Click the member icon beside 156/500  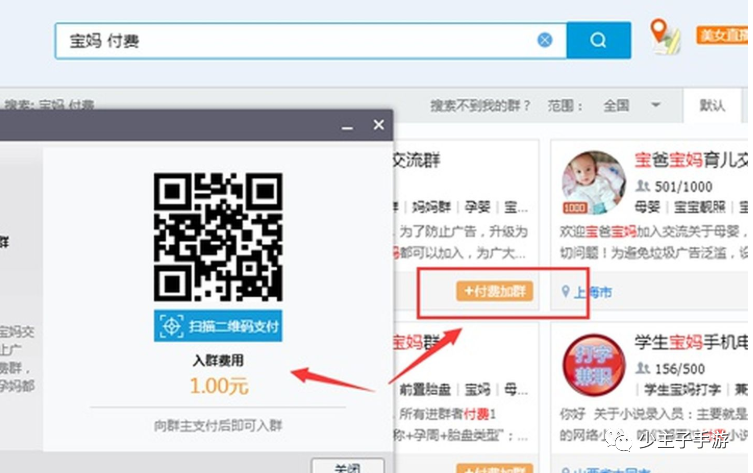click(643, 368)
